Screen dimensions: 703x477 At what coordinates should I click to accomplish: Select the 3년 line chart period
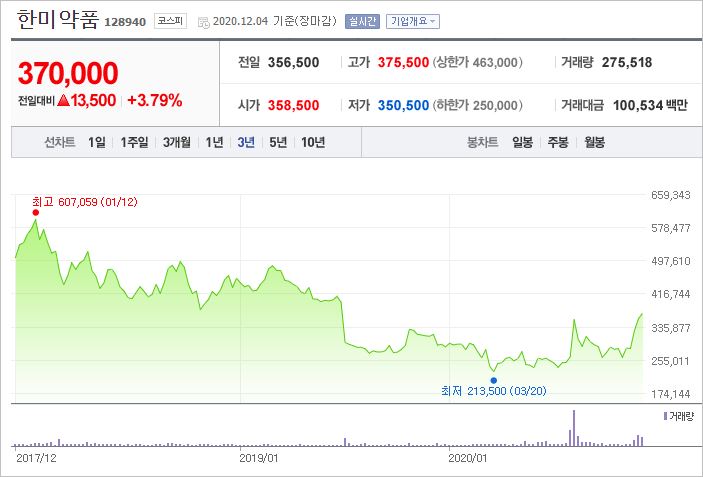click(x=246, y=143)
